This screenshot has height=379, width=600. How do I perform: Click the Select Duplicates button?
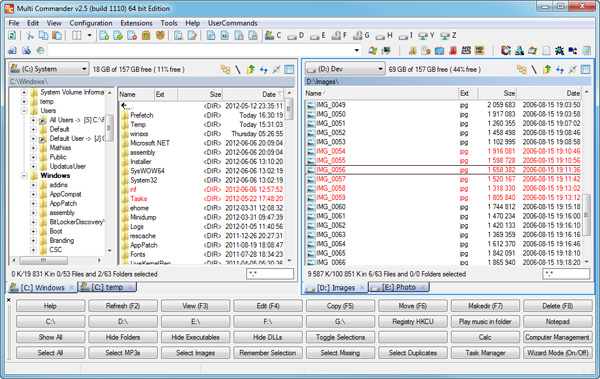pyautogui.click(x=413, y=353)
